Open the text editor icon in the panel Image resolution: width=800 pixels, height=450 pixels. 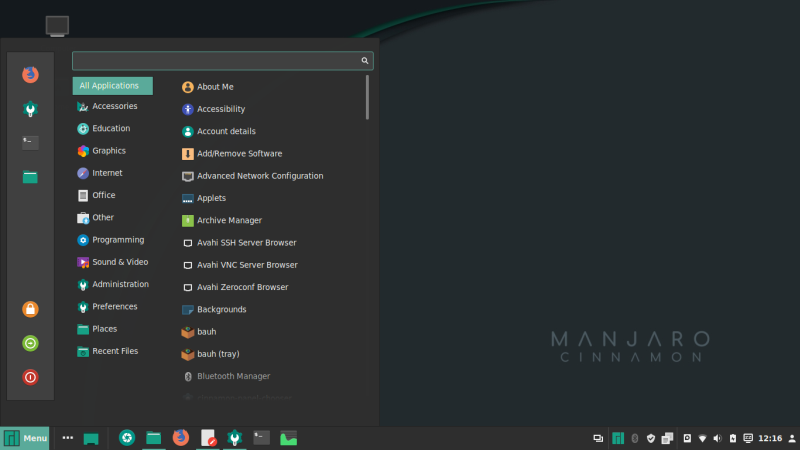coord(208,438)
